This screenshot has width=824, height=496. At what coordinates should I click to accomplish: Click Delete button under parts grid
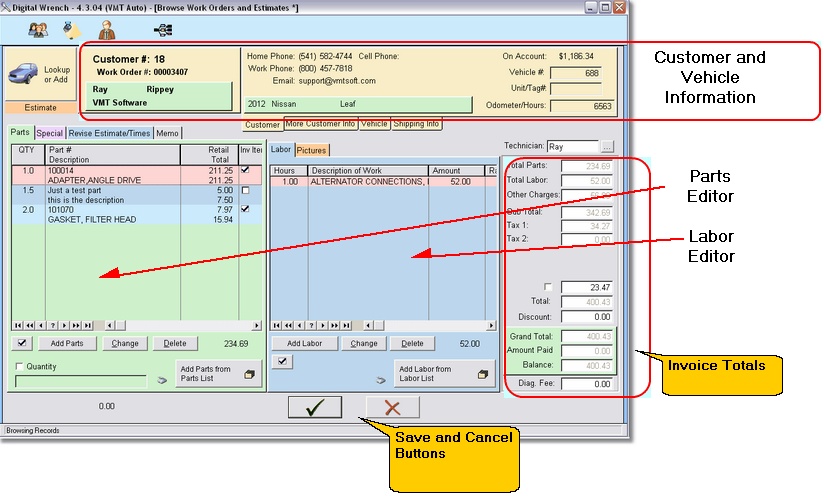[174, 343]
